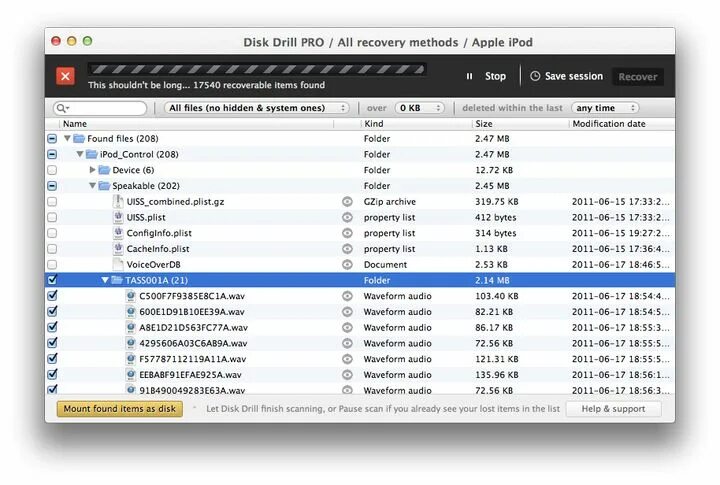Preview 4295606A03C6AB9A.wav with its eye icon

(x=347, y=343)
